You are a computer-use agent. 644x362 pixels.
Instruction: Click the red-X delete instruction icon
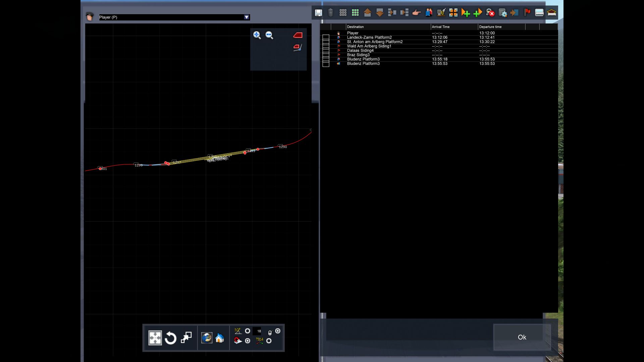(490, 13)
